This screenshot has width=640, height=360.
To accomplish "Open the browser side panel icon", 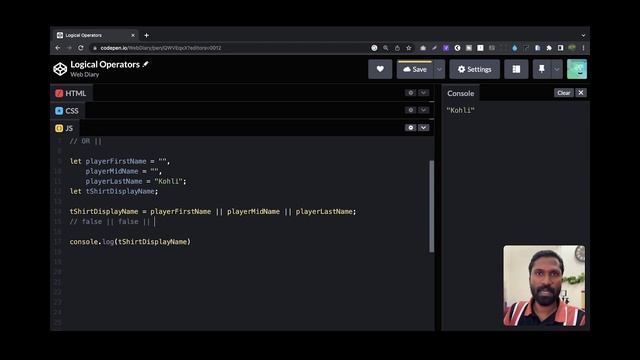I will [560, 48].
